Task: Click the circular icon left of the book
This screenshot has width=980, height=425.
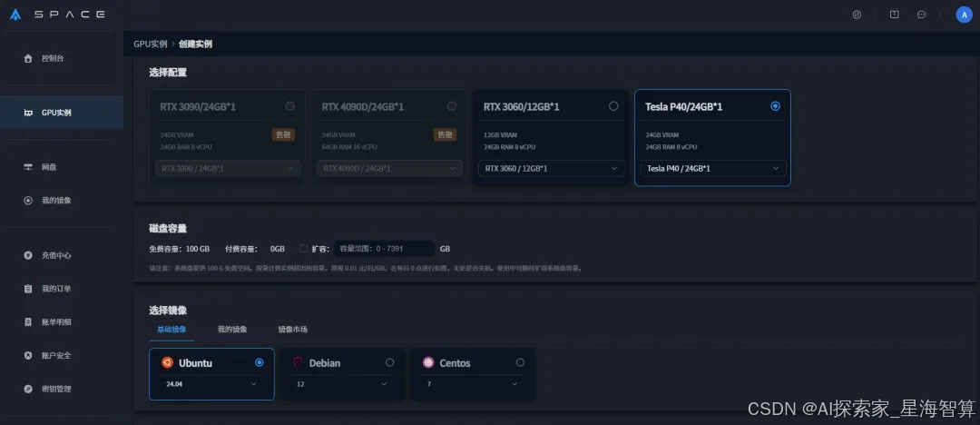Action: point(857,15)
